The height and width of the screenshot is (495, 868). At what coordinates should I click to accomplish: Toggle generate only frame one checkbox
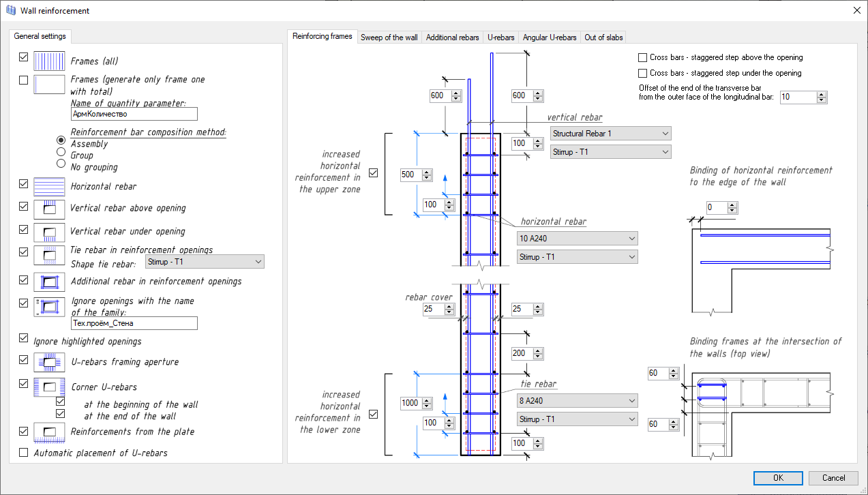(x=24, y=80)
